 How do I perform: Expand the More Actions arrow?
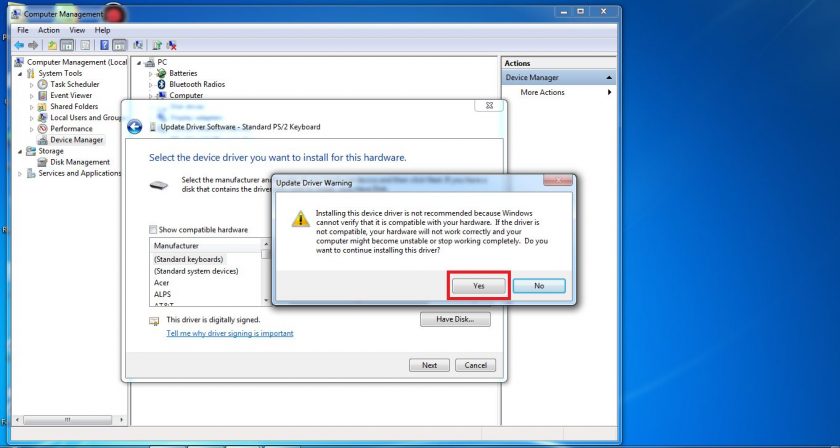coord(609,92)
